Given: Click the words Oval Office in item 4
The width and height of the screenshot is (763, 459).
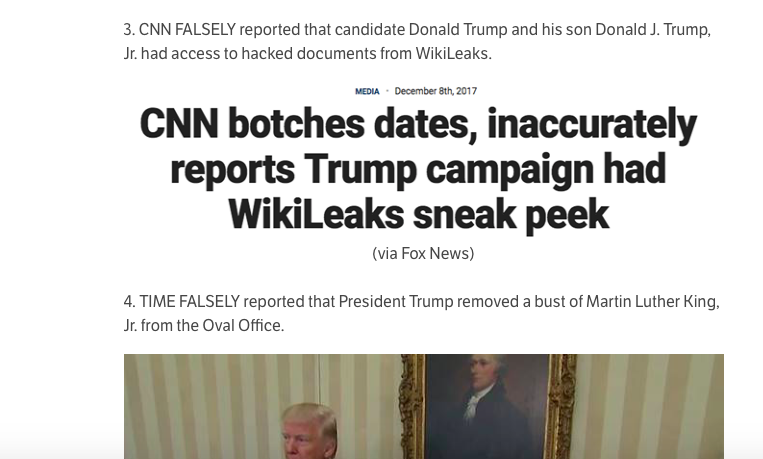Looking at the screenshot, I should (247, 325).
